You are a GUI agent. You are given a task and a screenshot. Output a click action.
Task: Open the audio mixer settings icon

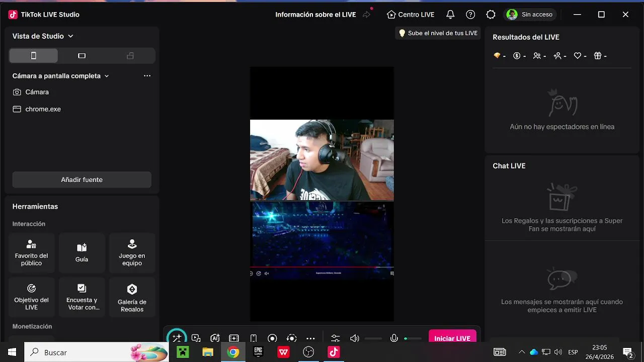(336, 338)
